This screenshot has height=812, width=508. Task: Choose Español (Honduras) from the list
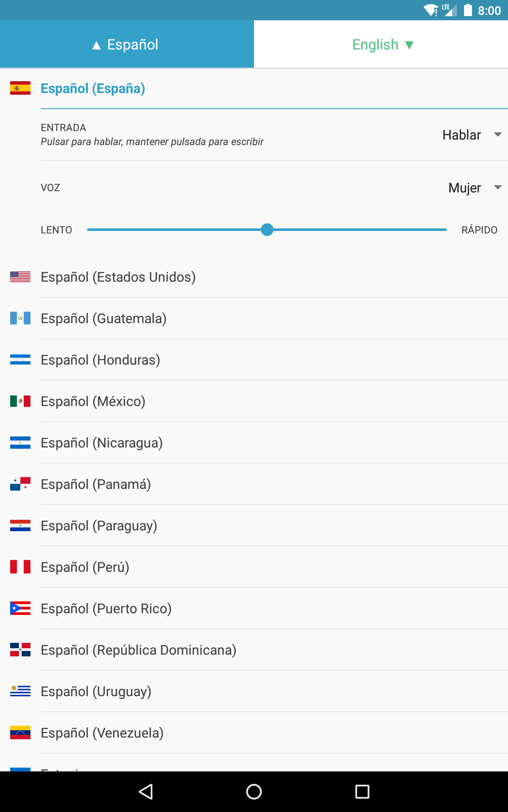(100, 360)
